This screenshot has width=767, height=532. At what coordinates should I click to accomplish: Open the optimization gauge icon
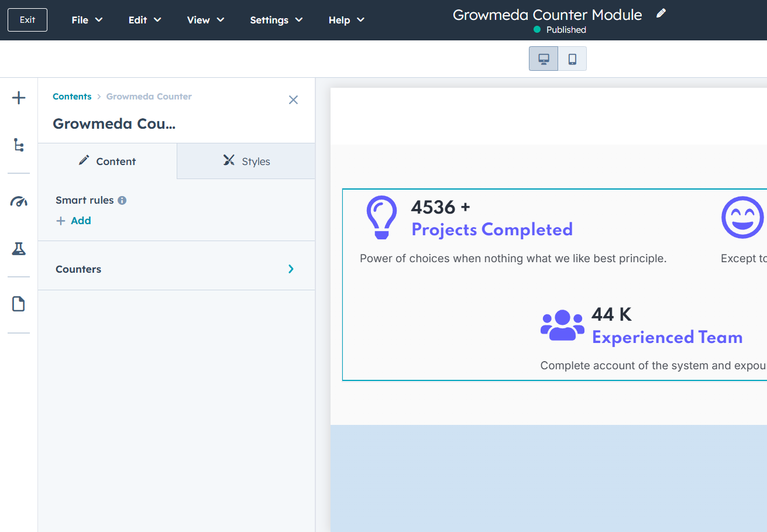pyautogui.click(x=19, y=202)
